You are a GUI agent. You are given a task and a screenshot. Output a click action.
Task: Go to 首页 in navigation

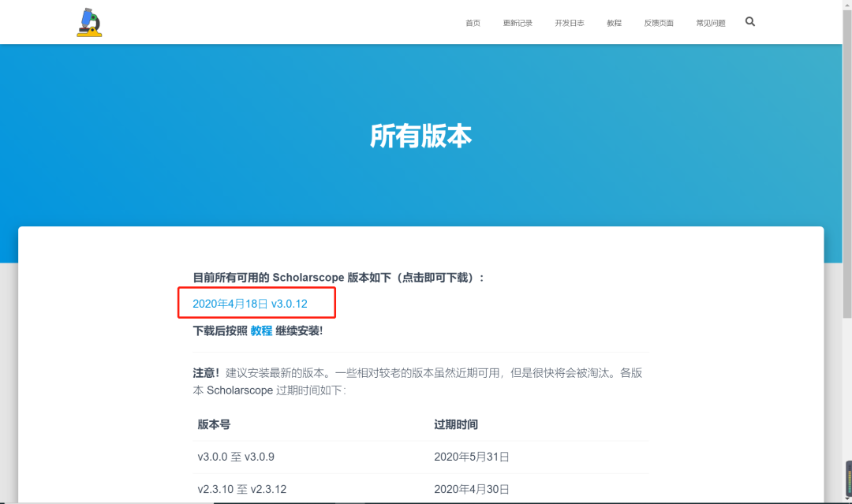473,23
